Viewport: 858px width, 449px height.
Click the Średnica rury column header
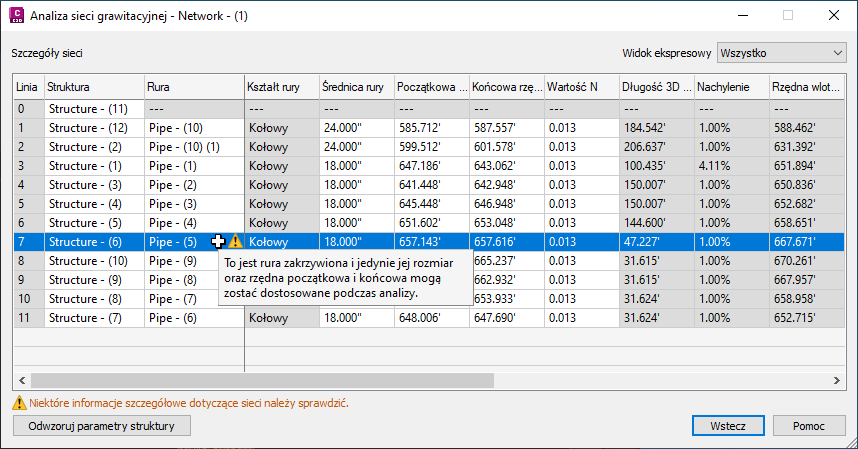[x=357, y=87]
